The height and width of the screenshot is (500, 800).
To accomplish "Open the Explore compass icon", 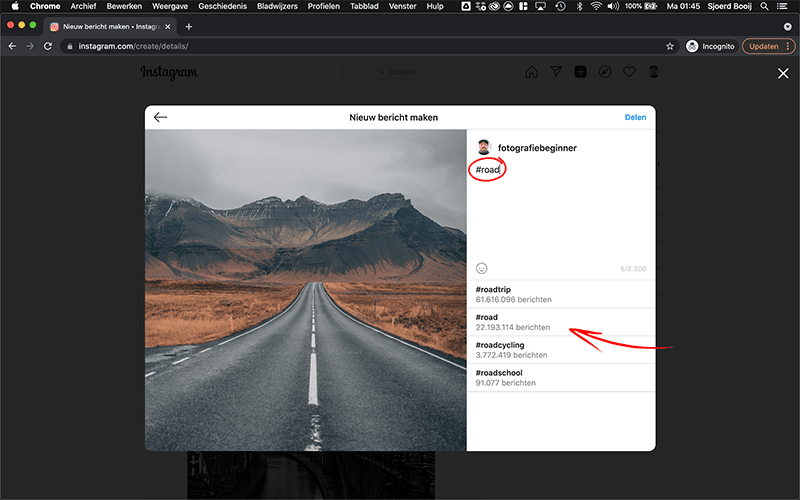I will [x=605, y=72].
